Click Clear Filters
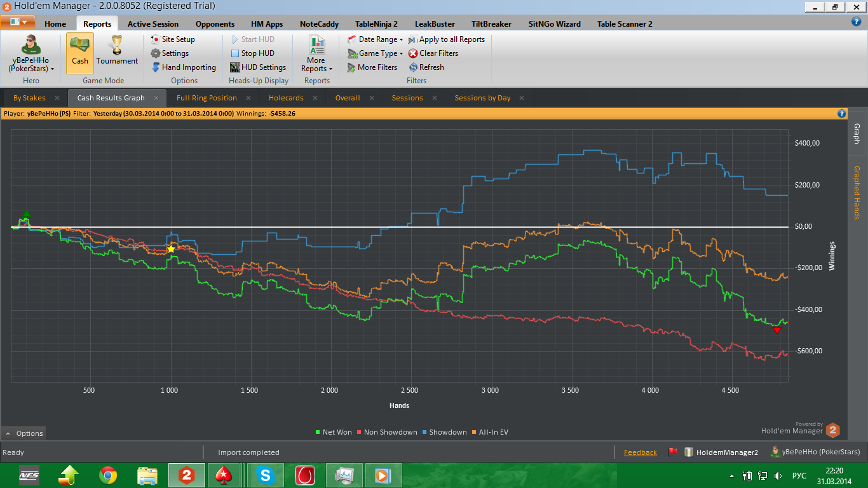This screenshot has width=868, height=488. point(433,53)
